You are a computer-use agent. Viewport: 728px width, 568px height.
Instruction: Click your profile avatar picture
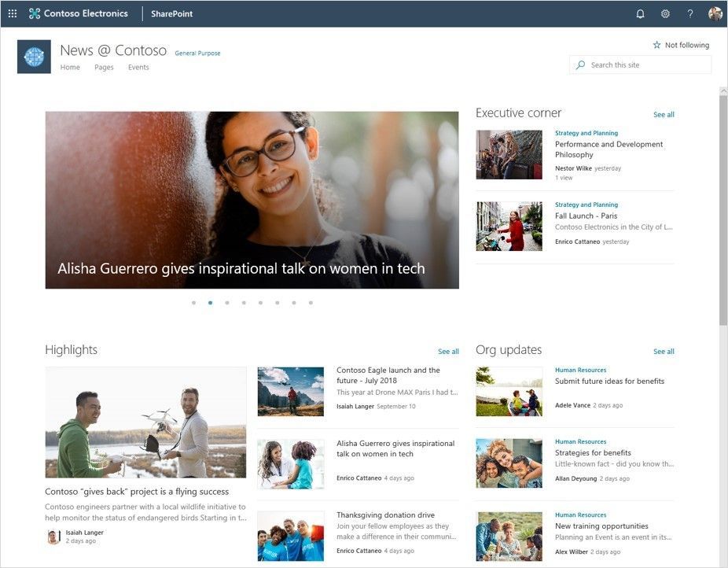click(x=715, y=13)
